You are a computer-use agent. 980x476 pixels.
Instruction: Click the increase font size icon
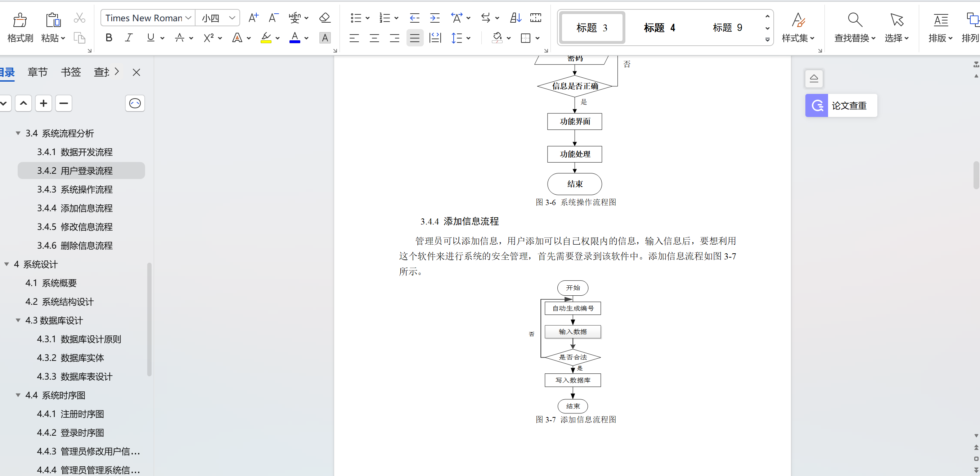tap(253, 18)
